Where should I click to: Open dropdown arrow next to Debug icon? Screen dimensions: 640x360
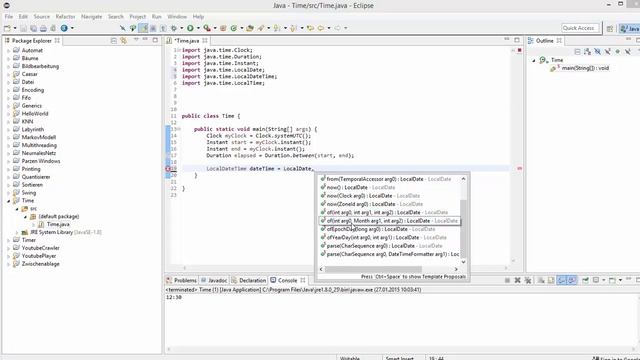tap(182, 28)
